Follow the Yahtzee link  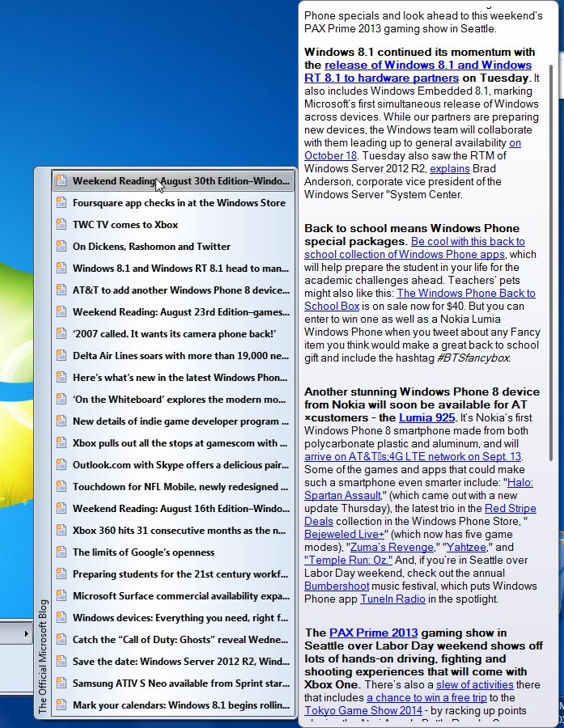[x=466, y=548]
